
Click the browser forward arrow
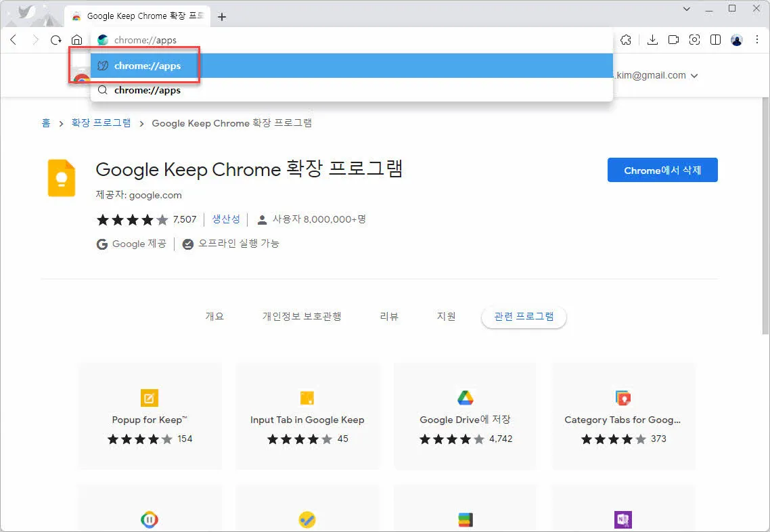click(x=35, y=40)
